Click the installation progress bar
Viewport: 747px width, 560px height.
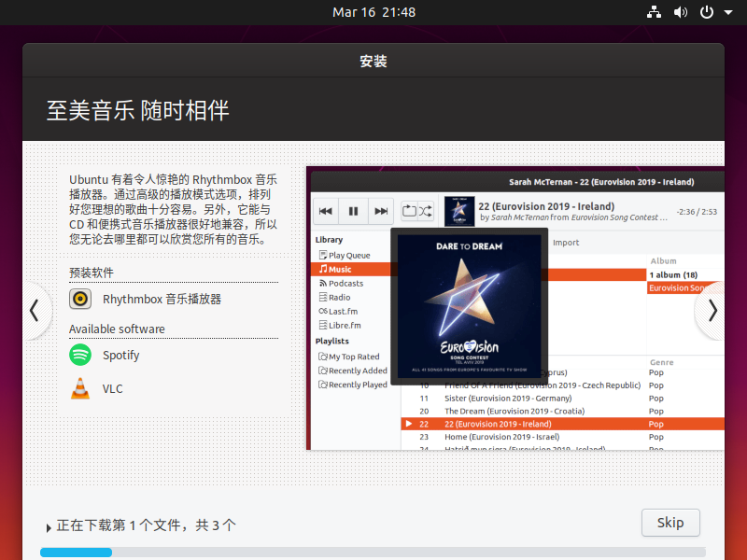pyautogui.click(x=373, y=553)
